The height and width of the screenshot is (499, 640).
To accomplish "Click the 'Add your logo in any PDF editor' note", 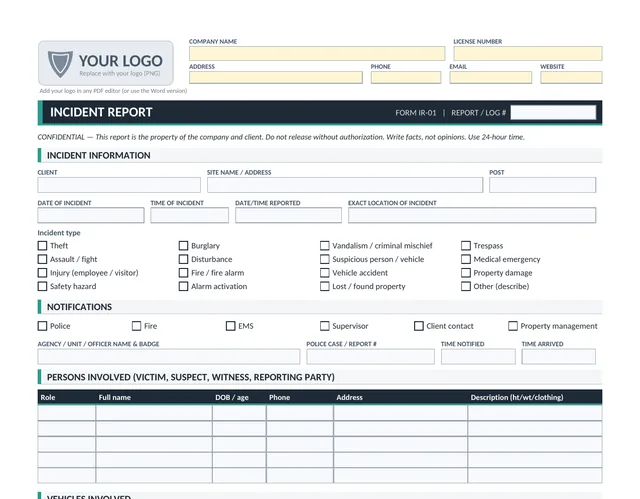I will pyautogui.click(x=113, y=91).
